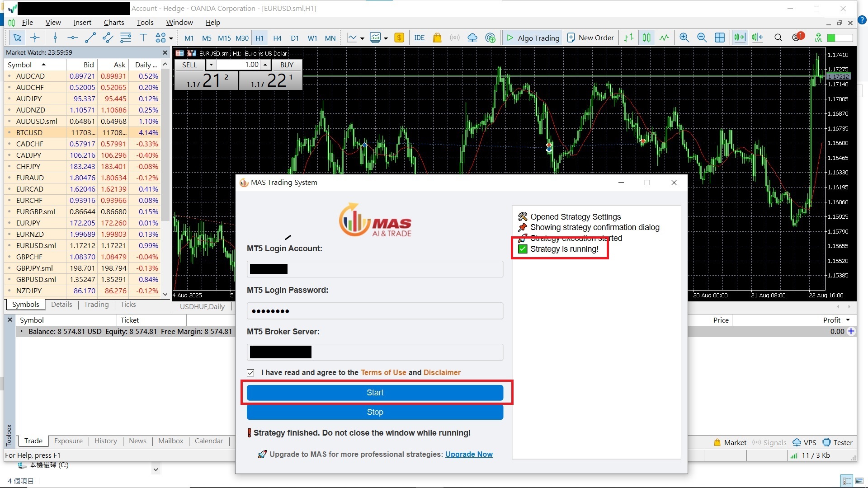Screen dimensions: 868x488
Task: Select the Text annotation tool
Action: tap(143, 38)
